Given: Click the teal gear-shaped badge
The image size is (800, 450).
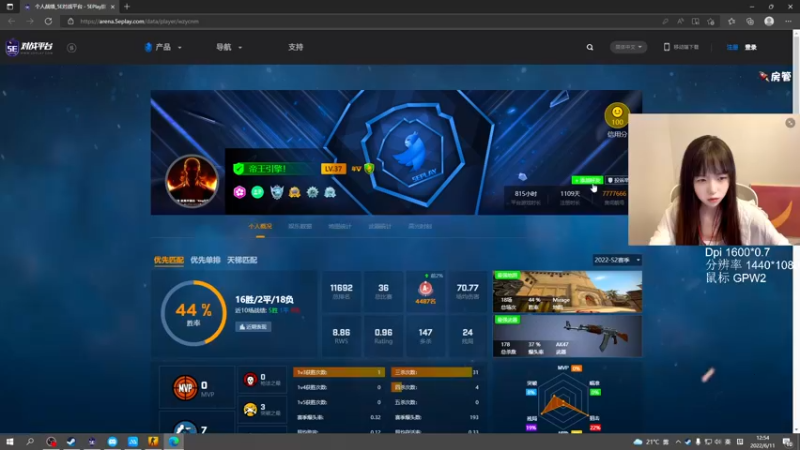Looking at the screenshot, I should (x=312, y=192).
